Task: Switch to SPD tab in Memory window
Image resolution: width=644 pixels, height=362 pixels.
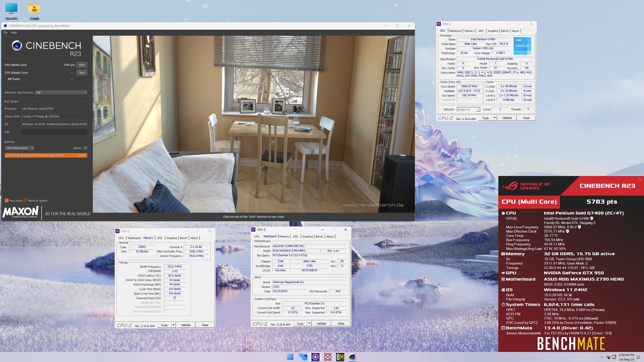Action: [159, 238]
